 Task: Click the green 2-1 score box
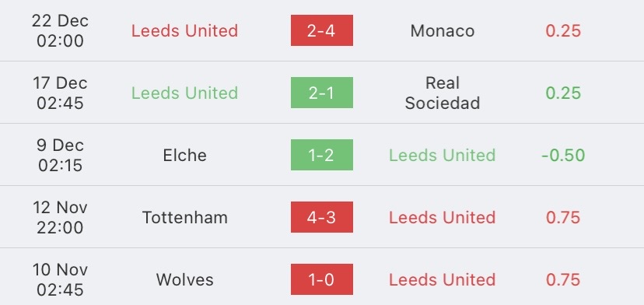tap(321, 93)
